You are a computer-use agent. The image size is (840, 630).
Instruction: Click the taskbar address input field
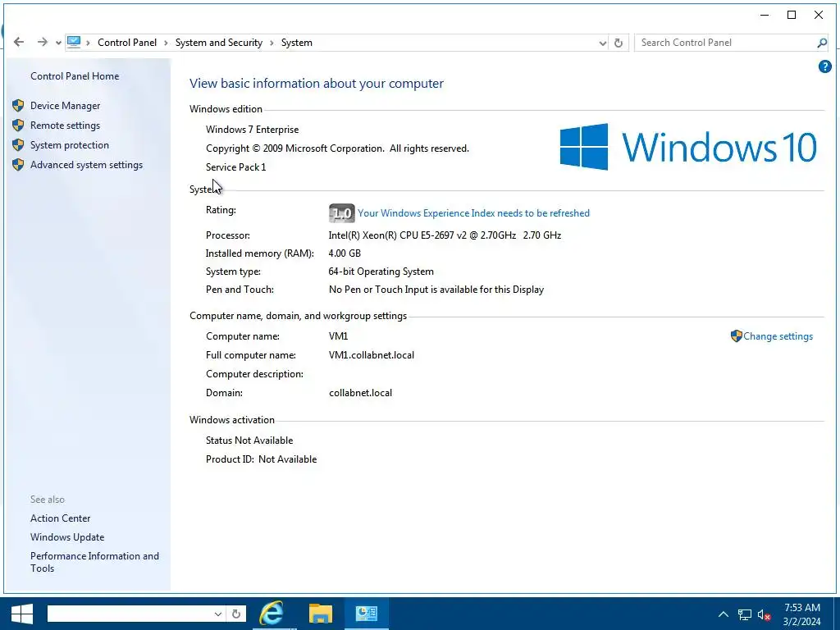pyautogui.click(x=130, y=614)
